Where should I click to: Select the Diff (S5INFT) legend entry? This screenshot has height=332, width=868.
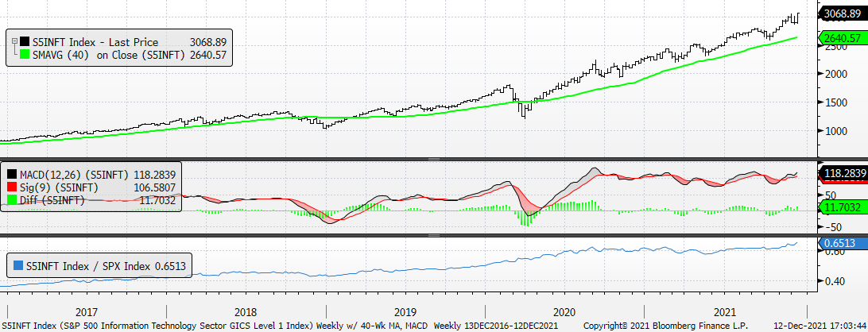click(x=50, y=200)
